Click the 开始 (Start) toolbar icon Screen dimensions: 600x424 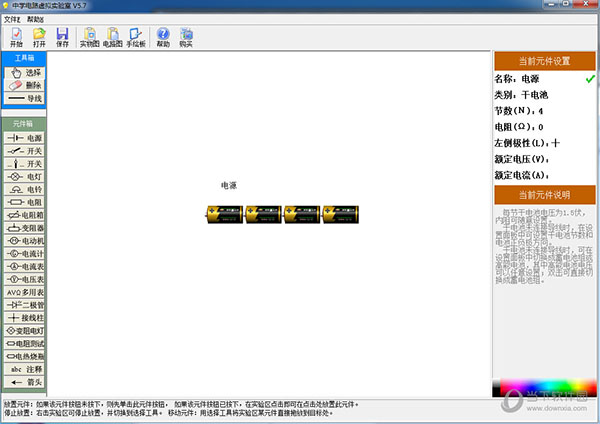click(16, 38)
